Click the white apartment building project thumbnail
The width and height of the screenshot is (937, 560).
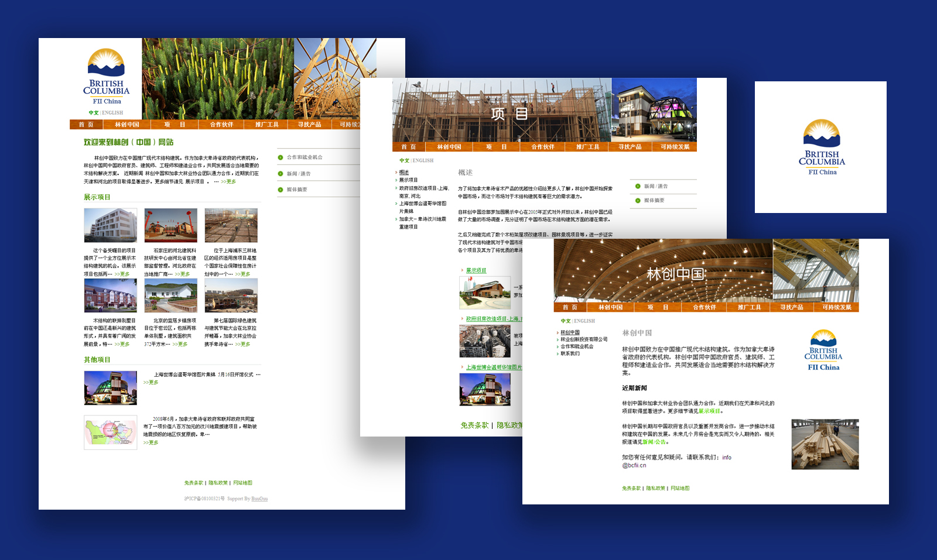coord(111,225)
